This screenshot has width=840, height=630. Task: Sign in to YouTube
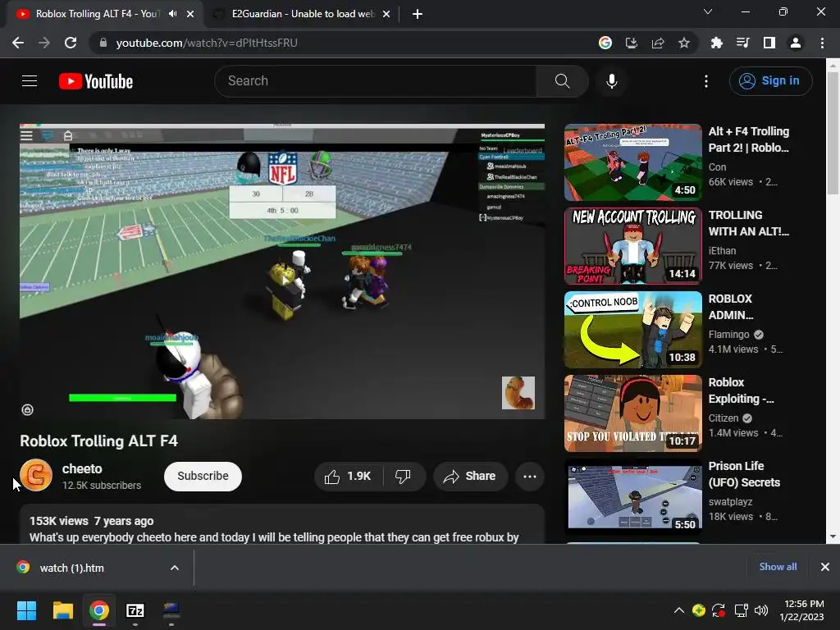coord(770,81)
